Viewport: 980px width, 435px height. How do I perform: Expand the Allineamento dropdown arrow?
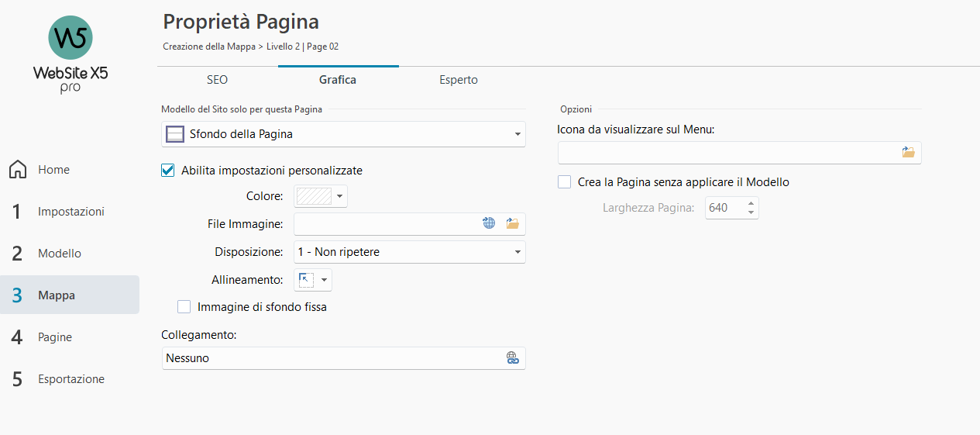pos(325,280)
